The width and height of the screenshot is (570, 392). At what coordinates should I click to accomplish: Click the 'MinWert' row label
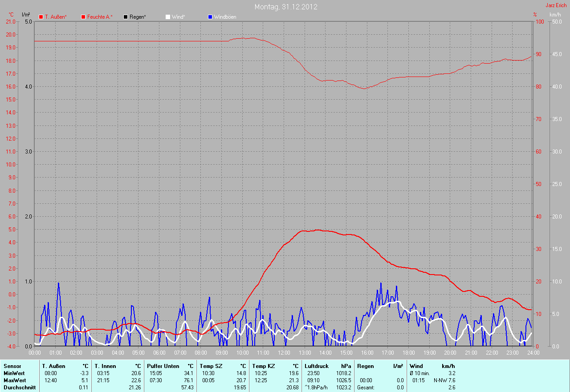[x=14, y=373]
